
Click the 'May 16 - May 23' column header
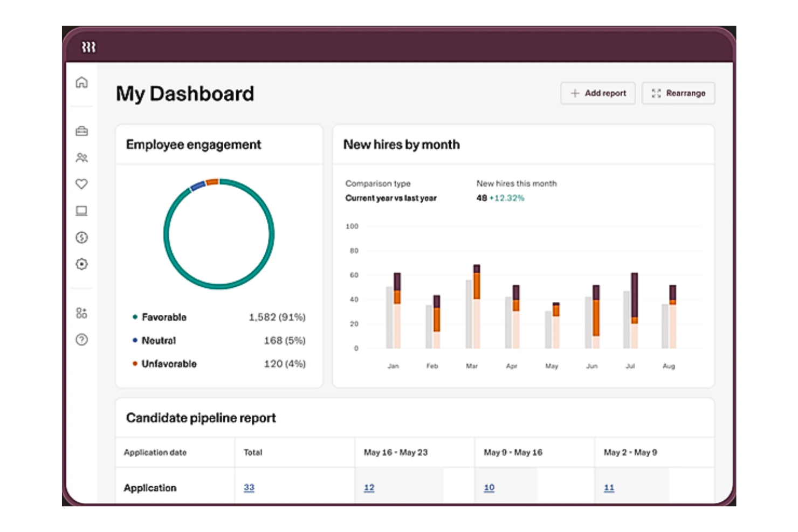point(396,452)
